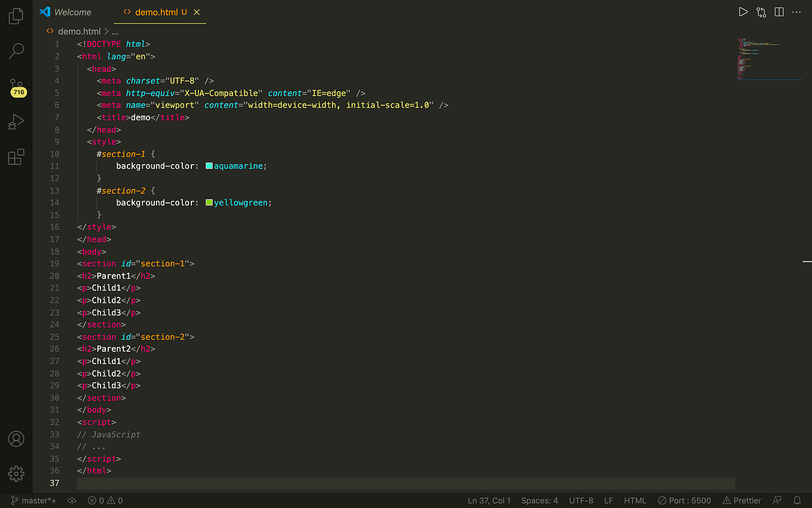Open the Run and Debug view
The width and height of the screenshot is (812, 508).
pos(16,121)
